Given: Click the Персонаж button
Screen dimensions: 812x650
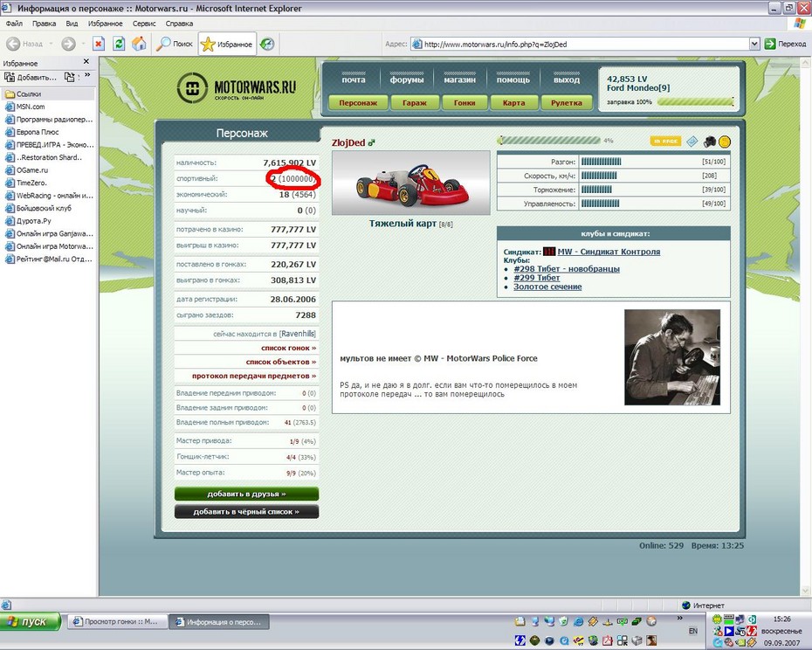Looking at the screenshot, I should pos(358,102).
